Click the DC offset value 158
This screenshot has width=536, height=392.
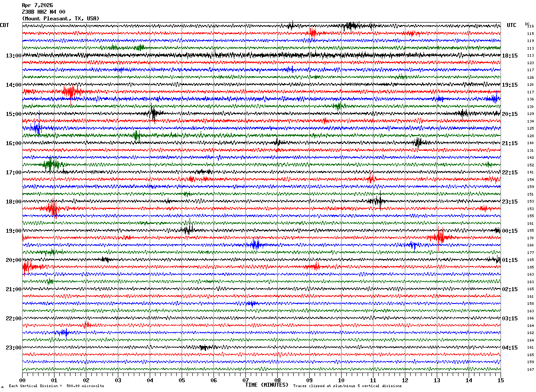530,304
